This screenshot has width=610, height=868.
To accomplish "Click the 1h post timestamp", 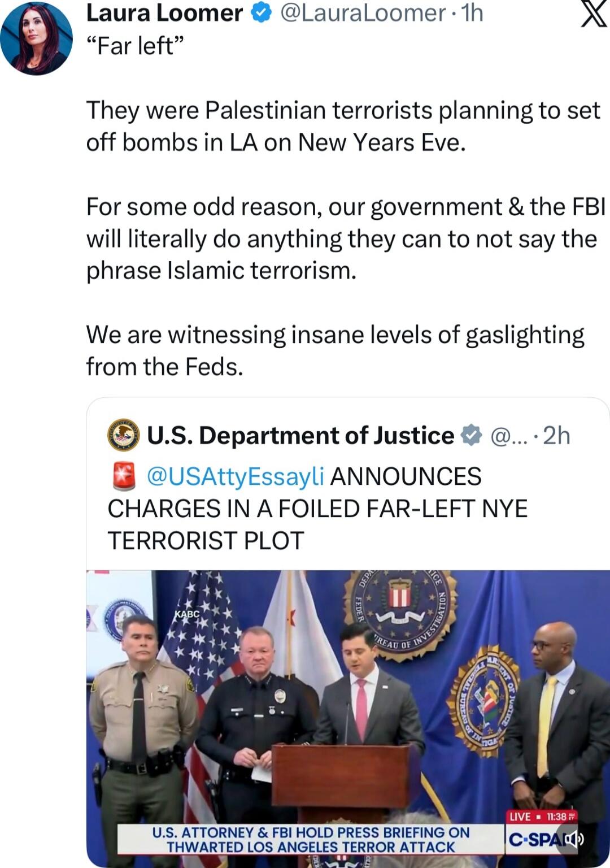I will (472, 13).
